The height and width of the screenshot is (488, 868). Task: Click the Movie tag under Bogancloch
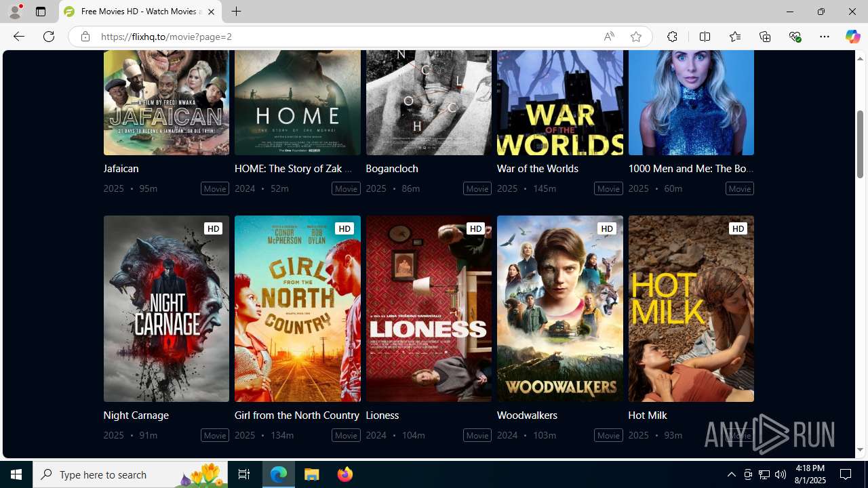[477, 188]
